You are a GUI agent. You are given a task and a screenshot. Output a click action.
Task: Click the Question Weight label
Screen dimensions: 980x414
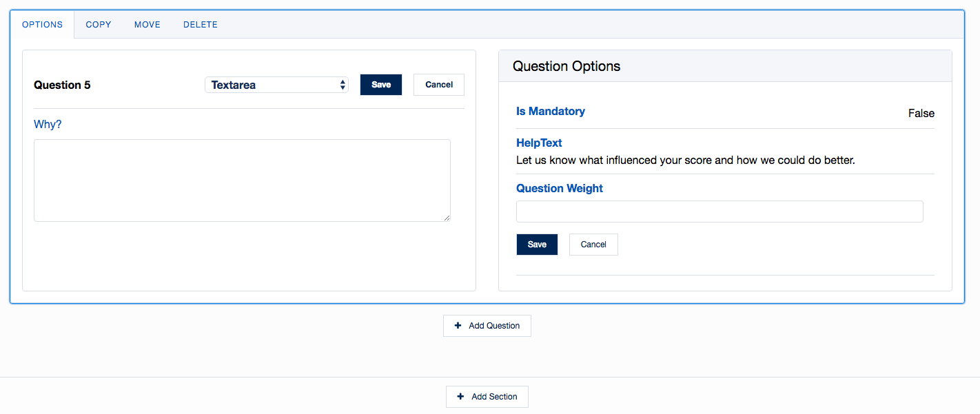point(560,189)
